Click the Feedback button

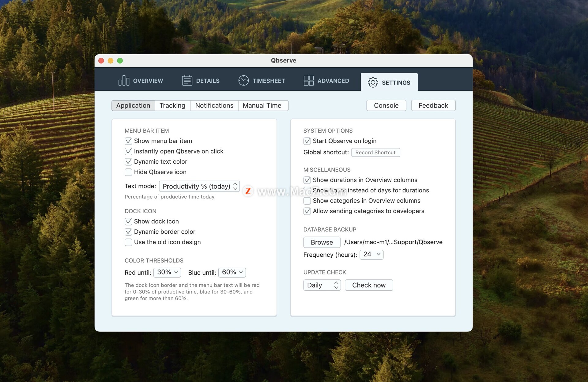pos(433,105)
